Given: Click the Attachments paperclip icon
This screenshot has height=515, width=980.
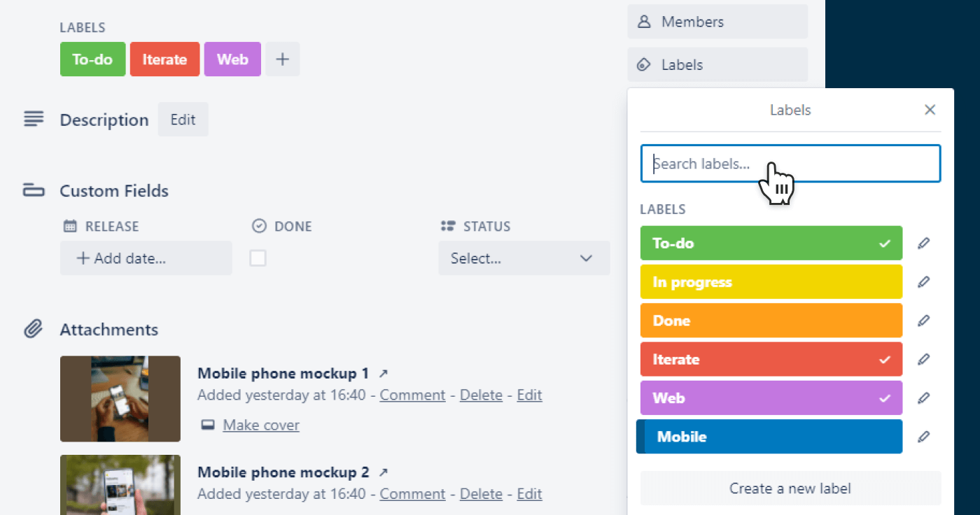Looking at the screenshot, I should pyautogui.click(x=33, y=329).
